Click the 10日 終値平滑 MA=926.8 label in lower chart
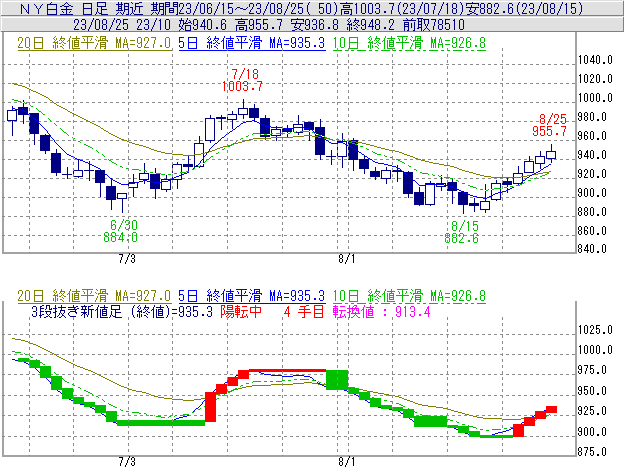The height and width of the screenshot is (475, 624). click(x=409, y=296)
